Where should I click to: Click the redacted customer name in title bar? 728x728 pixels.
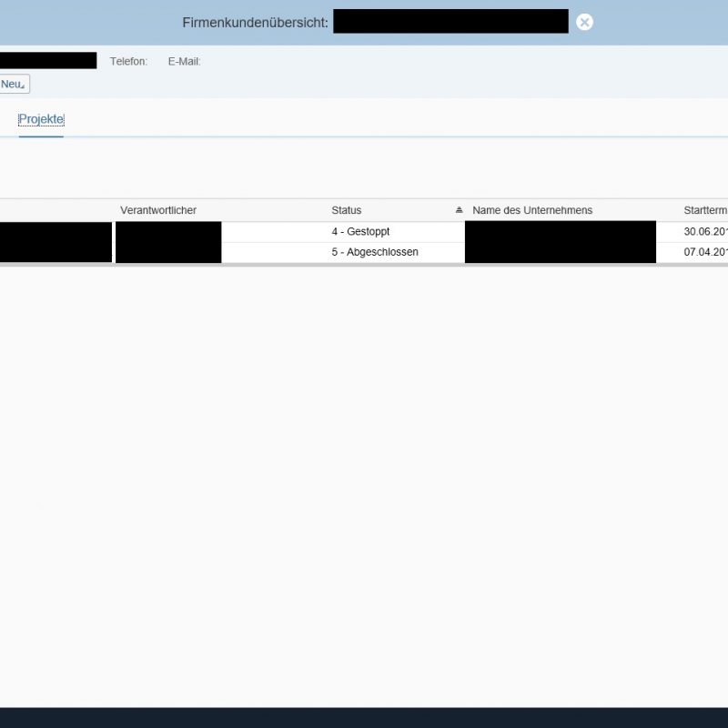450,22
